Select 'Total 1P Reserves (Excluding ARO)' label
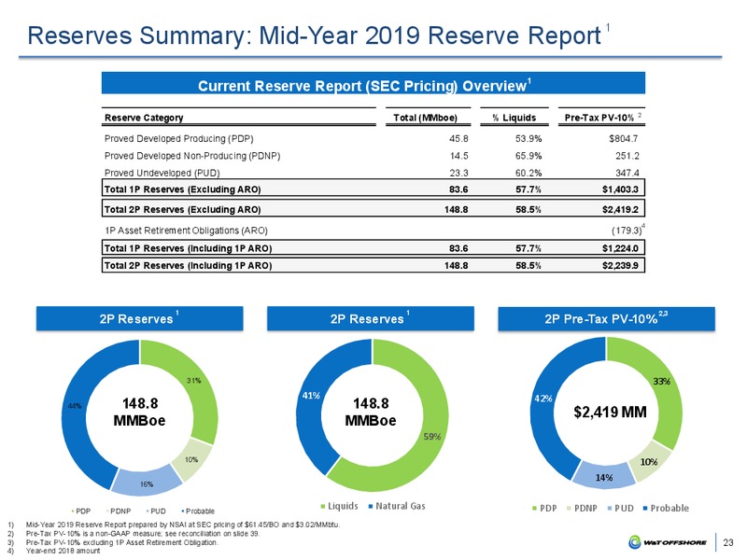The image size is (747, 560). pos(182,189)
